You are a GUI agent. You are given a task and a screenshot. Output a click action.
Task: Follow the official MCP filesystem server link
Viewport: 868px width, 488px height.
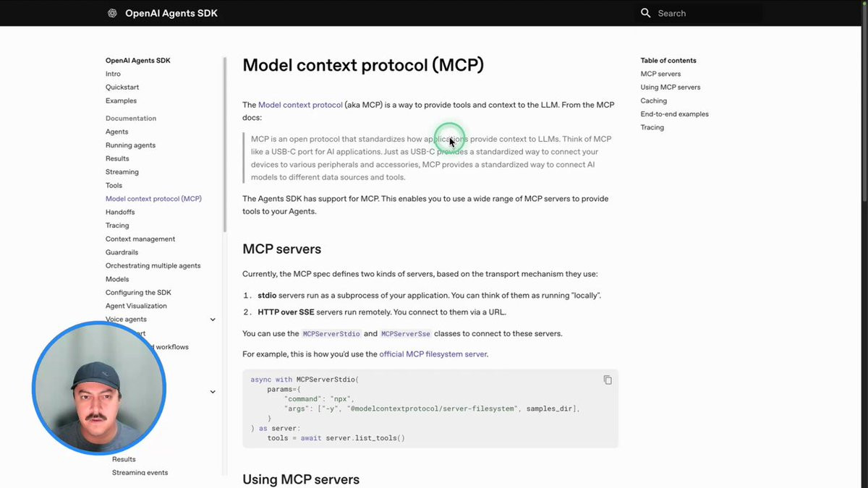(x=433, y=354)
